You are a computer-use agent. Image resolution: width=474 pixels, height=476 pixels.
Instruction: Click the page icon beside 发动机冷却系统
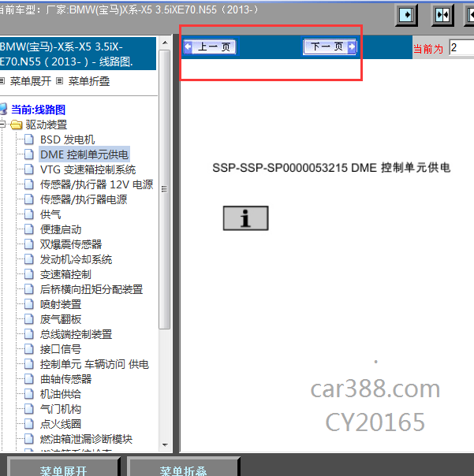point(29,259)
